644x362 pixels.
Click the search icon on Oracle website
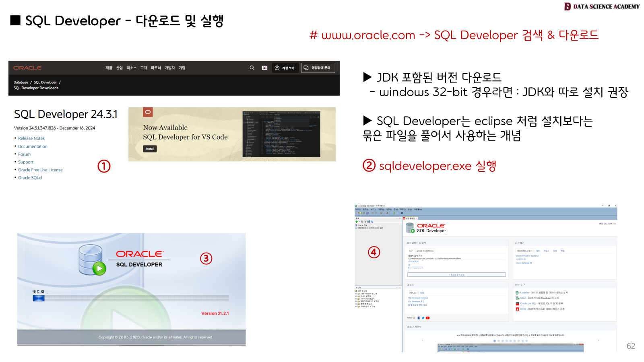[x=252, y=68]
